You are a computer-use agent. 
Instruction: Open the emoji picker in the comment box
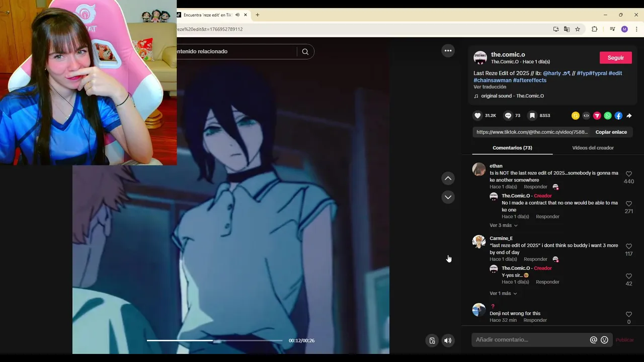tap(605, 340)
